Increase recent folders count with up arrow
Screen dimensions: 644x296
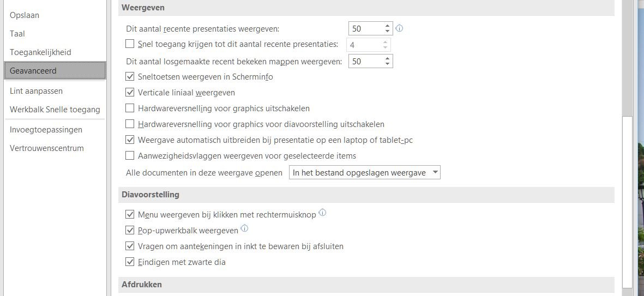(x=387, y=58)
